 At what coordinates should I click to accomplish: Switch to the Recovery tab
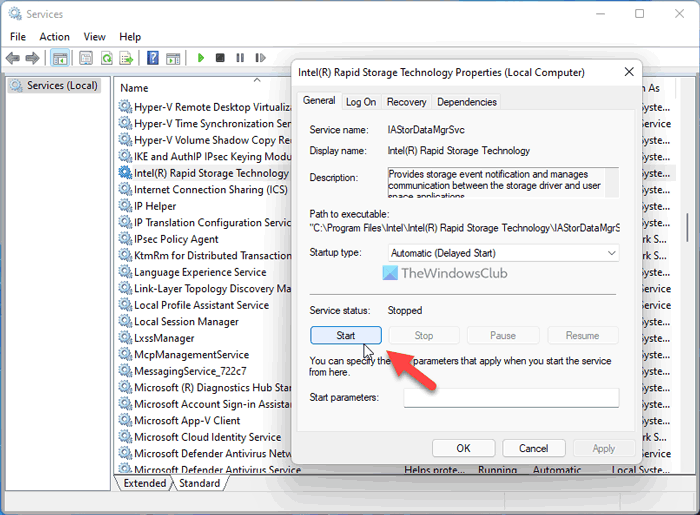click(406, 102)
